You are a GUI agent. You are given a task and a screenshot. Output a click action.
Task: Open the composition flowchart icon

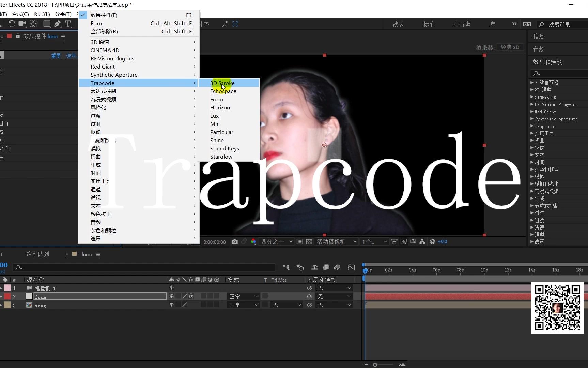tap(422, 241)
